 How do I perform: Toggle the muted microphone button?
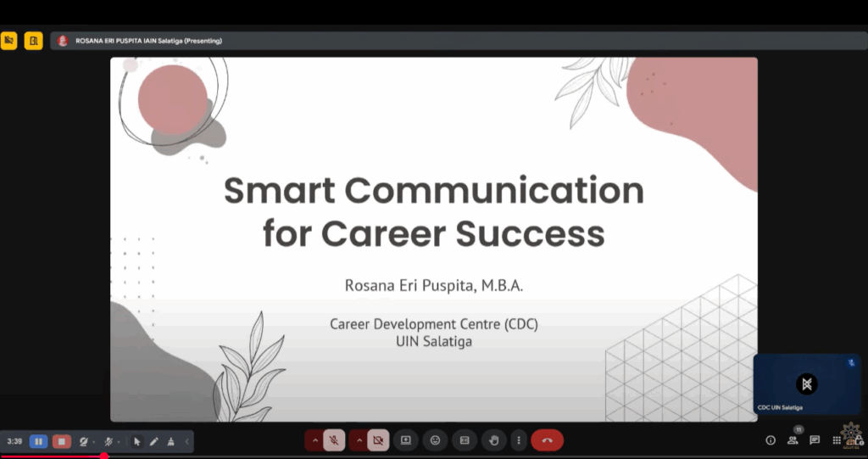point(334,440)
